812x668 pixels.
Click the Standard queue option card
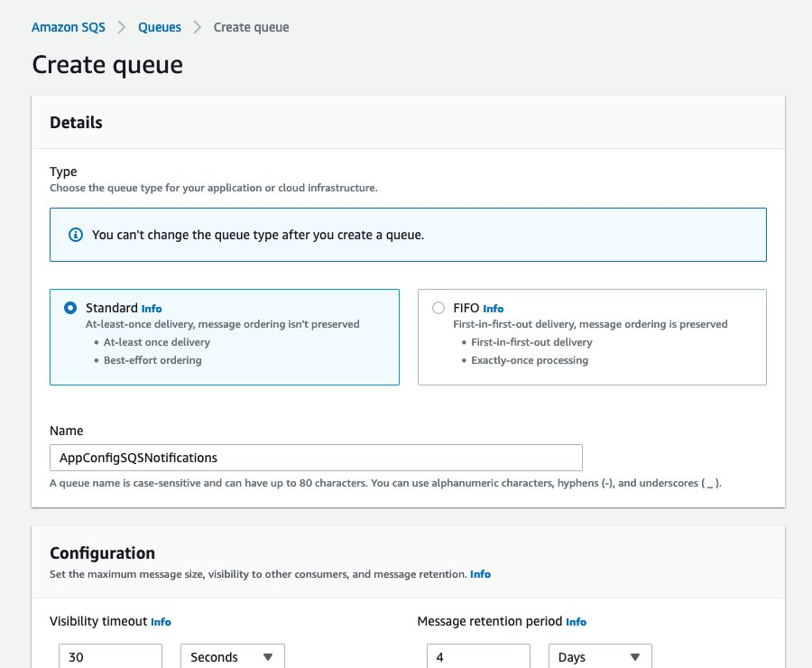click(224, 338)
